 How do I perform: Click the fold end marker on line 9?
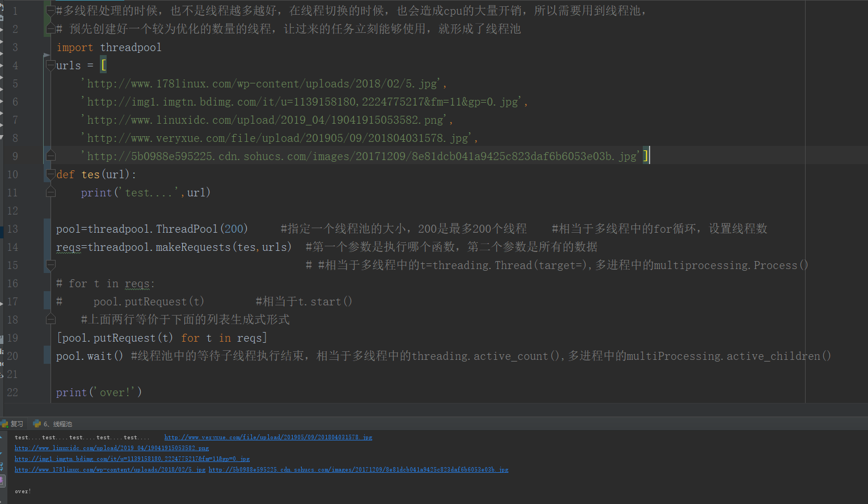point(50,156)
